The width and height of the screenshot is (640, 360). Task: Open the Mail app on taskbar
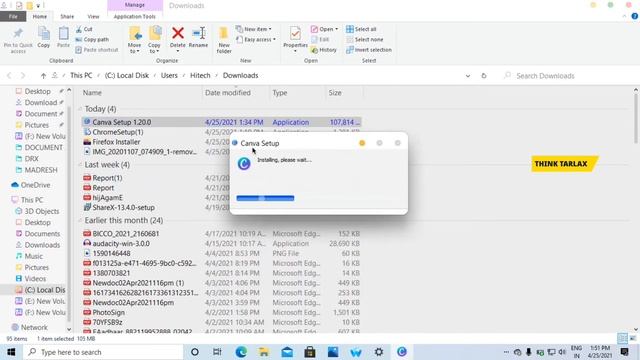coord(287,352)
